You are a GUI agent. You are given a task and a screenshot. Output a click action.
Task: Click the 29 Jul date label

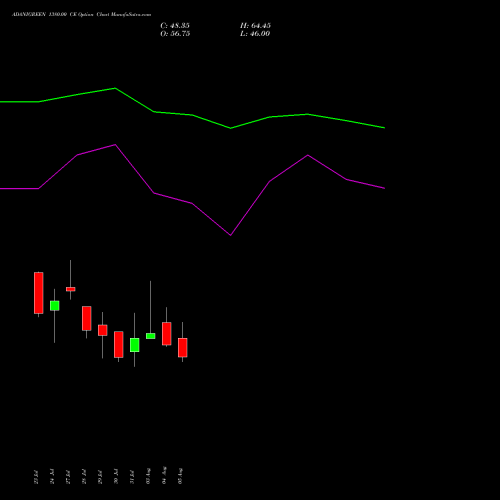pyautogui.click(x=100, y=477)
